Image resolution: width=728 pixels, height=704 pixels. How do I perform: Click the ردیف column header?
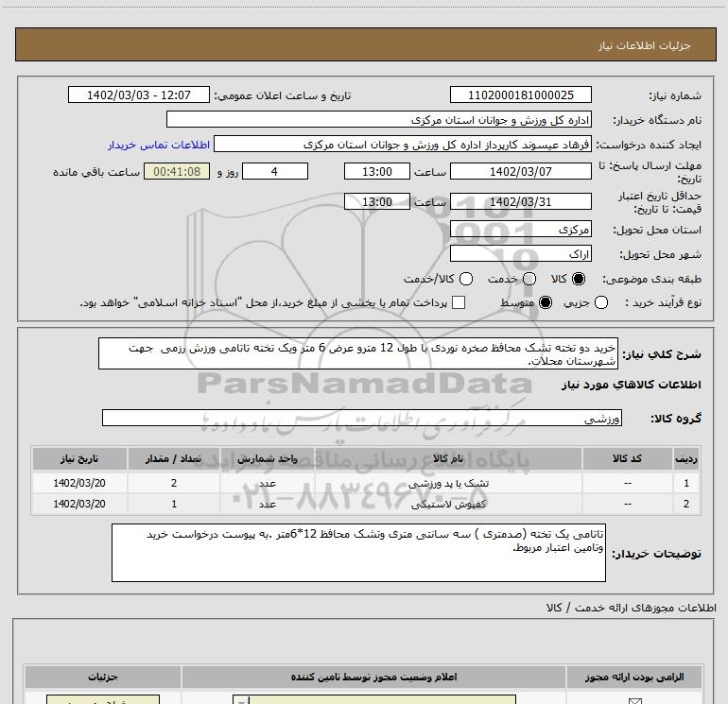click(685, 459)
